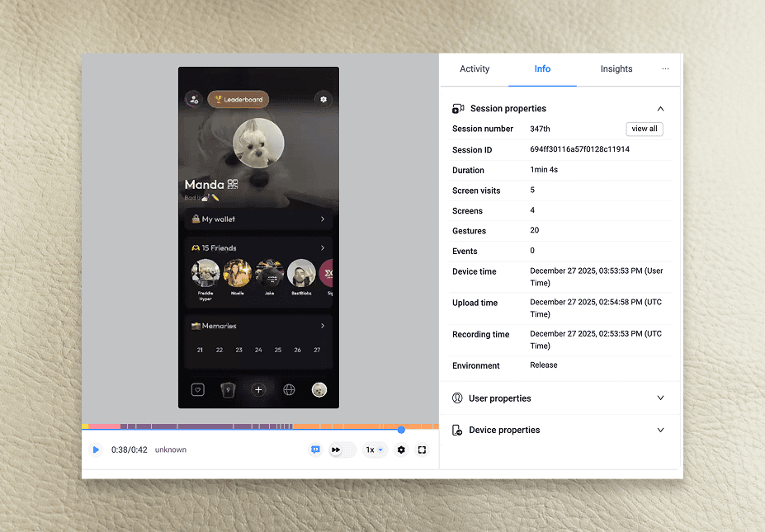The image size is (765, 532).
Task: Click the Memories heading
Action: [x=219, y=326]
